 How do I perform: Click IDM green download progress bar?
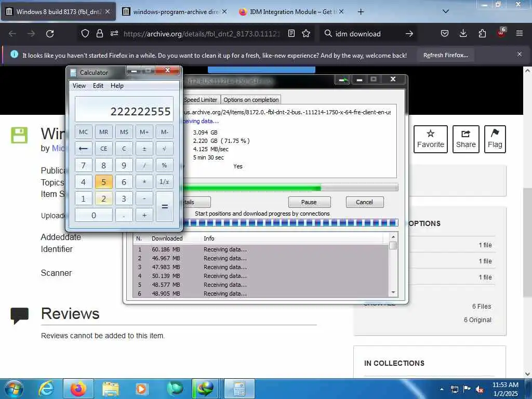pos(290,187)
